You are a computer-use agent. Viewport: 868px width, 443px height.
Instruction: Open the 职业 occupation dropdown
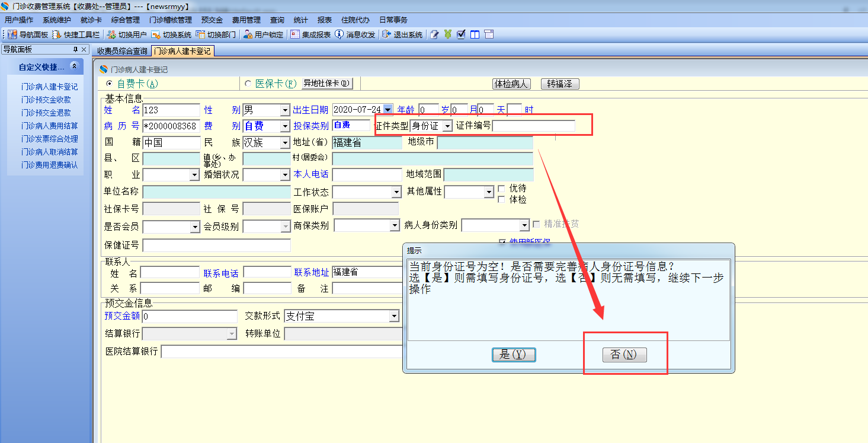[x=194, y=175]
